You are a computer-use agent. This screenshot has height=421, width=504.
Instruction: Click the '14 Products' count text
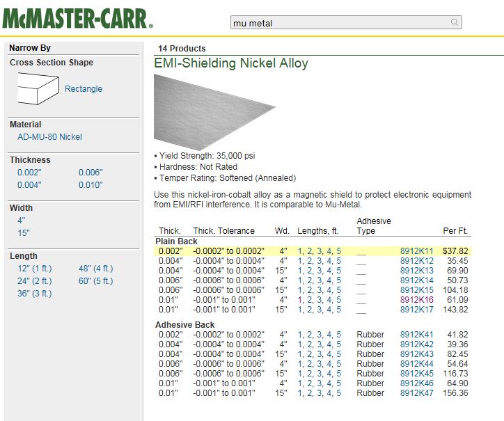pyautogui.click(x=182, y=49)
